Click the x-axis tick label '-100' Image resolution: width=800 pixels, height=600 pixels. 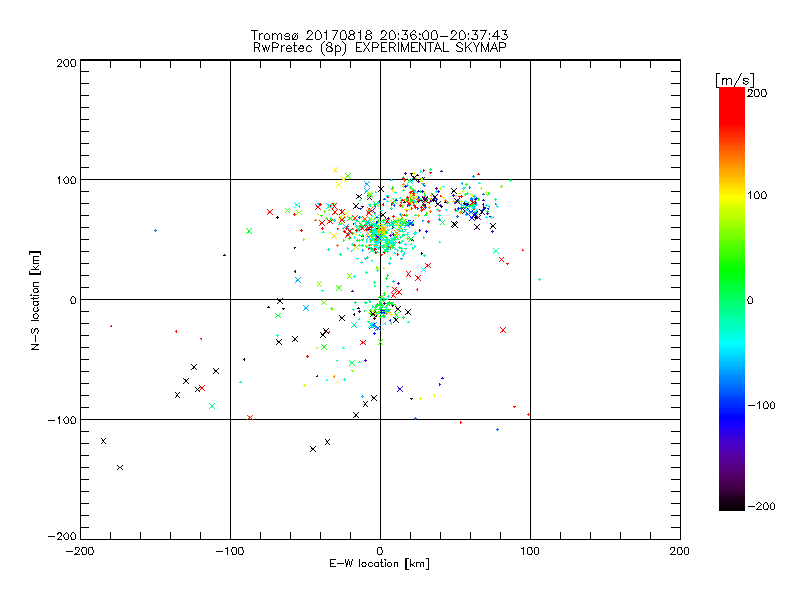(x=230, y=551)
